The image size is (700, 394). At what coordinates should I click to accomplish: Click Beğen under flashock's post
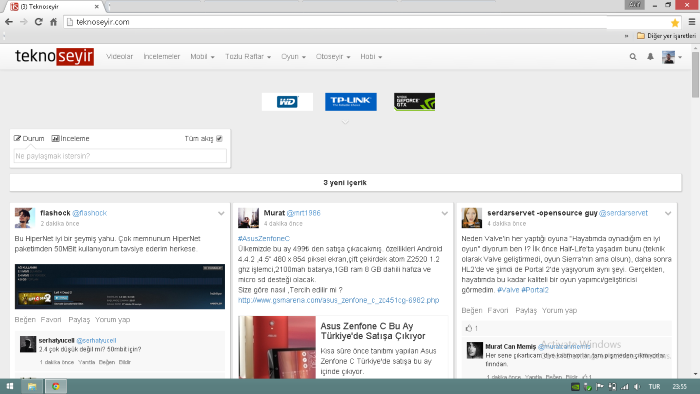tap(25, 319)
